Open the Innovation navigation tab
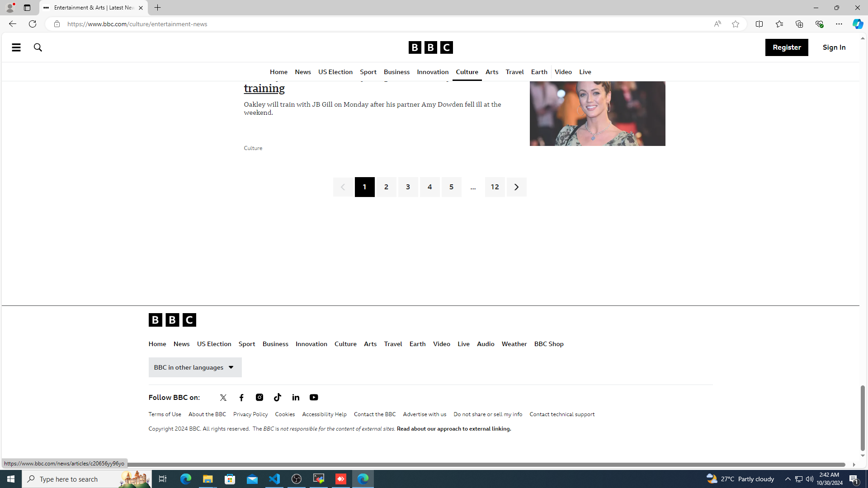This screenshot has height=488, width=868. pos(433,72)
